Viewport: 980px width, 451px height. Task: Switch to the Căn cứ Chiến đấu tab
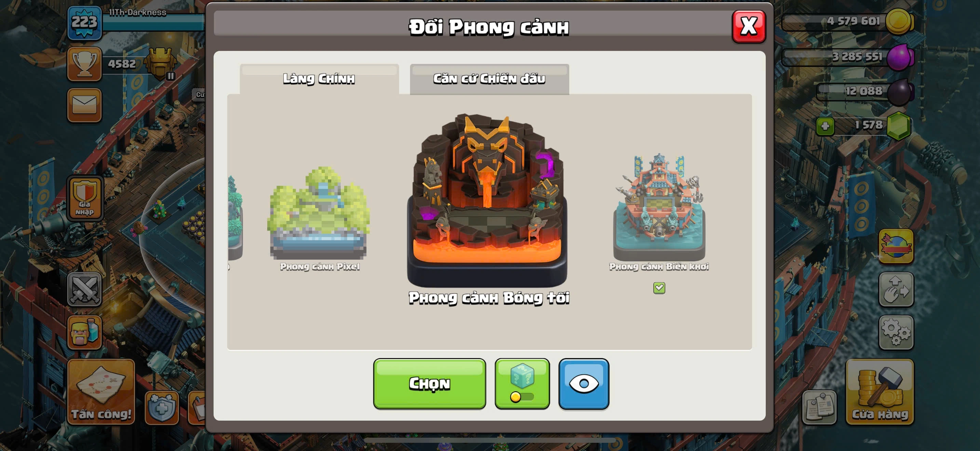[489, 79]
